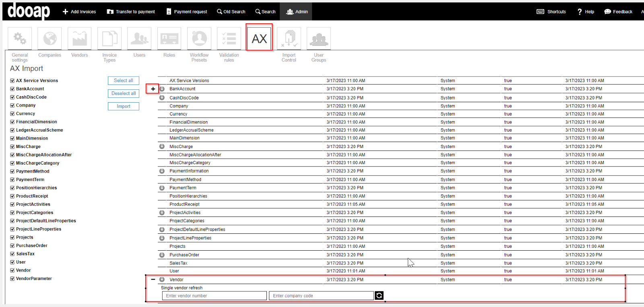The height and width of the screenshot is (307, 644).
Task: Toggle the PurchaseOrder checkbox
Action: [x=12, y=246]
